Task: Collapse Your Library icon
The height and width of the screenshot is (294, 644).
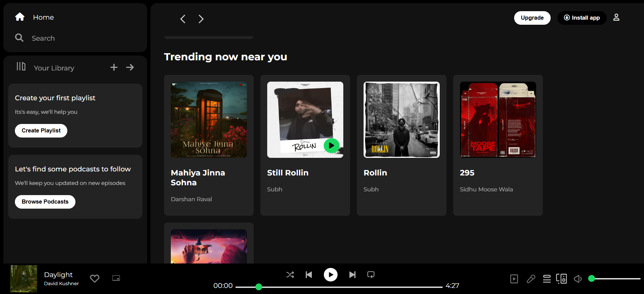Action: point(21,66)
